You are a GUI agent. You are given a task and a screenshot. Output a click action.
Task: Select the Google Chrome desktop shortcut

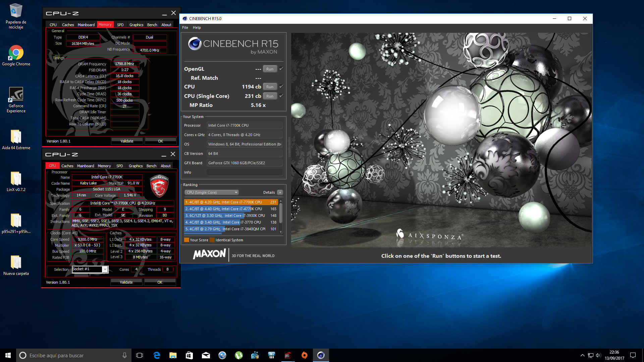16,56
